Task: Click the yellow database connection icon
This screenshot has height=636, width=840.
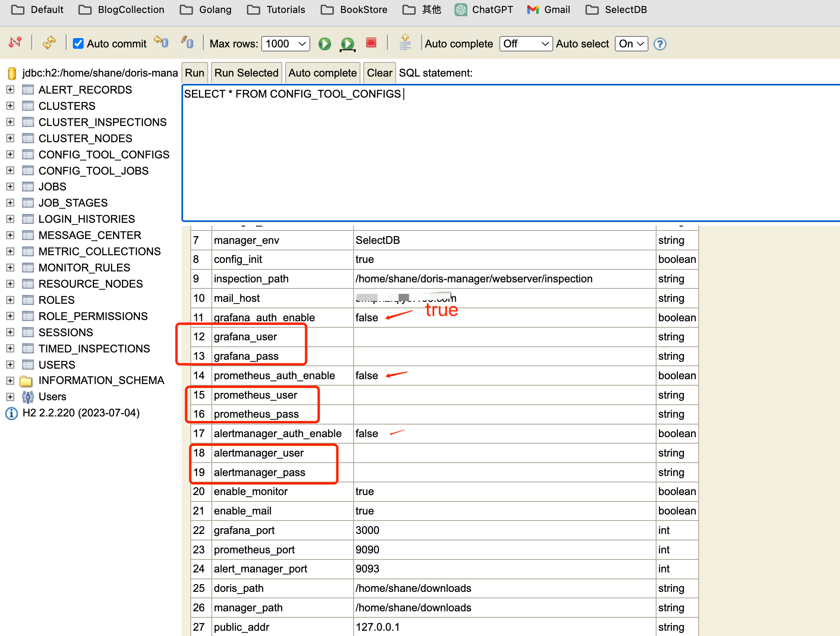Action: [x=12, y=73]
